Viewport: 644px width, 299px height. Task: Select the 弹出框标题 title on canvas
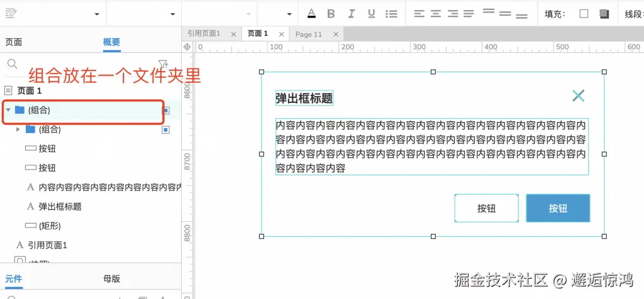tap(304, 99)
